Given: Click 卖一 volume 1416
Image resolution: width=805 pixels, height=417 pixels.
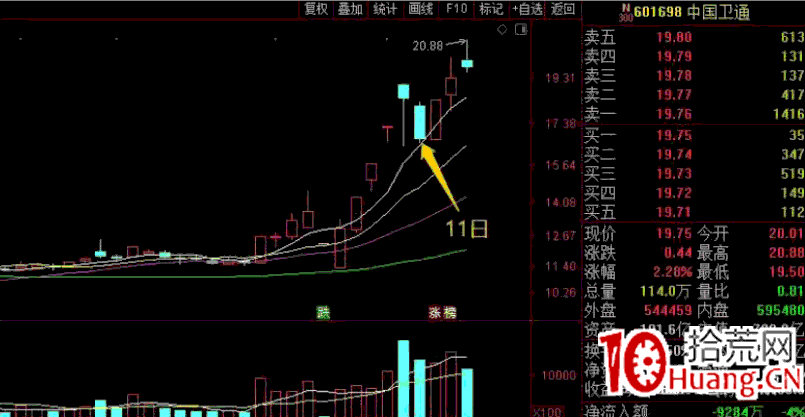Looking at the screenshot, I should (x=789, y=114).
